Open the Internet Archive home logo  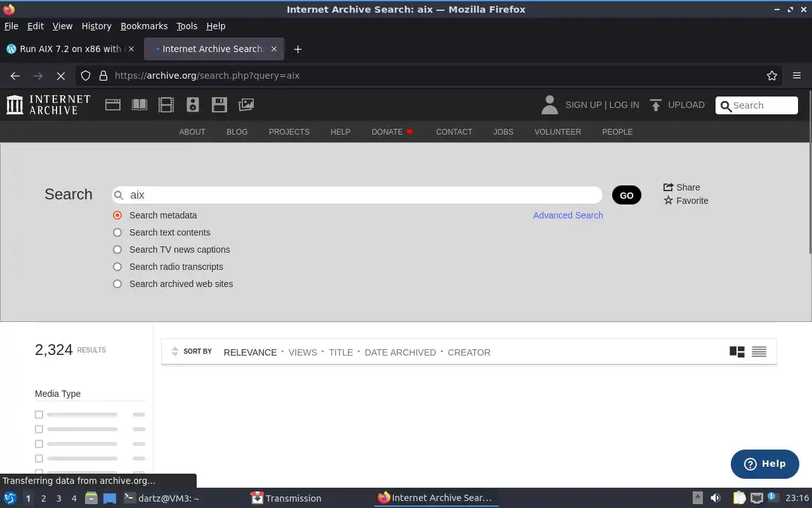pos(48,105)
